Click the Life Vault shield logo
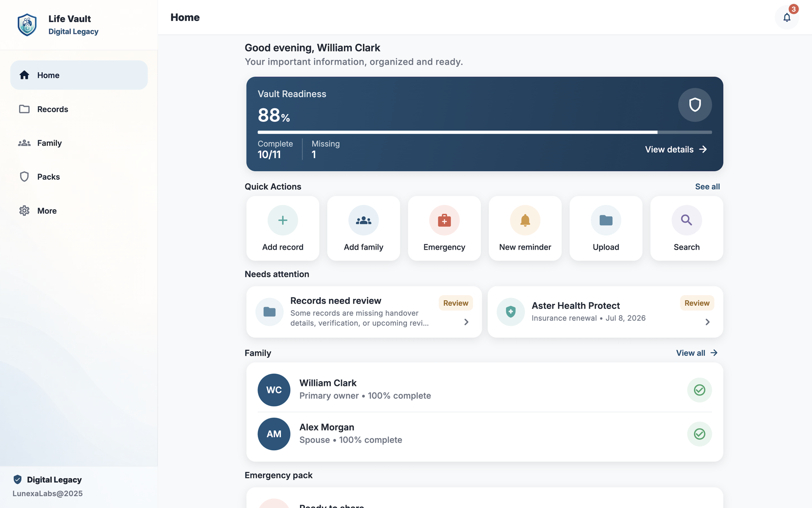The image size is (812, 508). point(27,24)
